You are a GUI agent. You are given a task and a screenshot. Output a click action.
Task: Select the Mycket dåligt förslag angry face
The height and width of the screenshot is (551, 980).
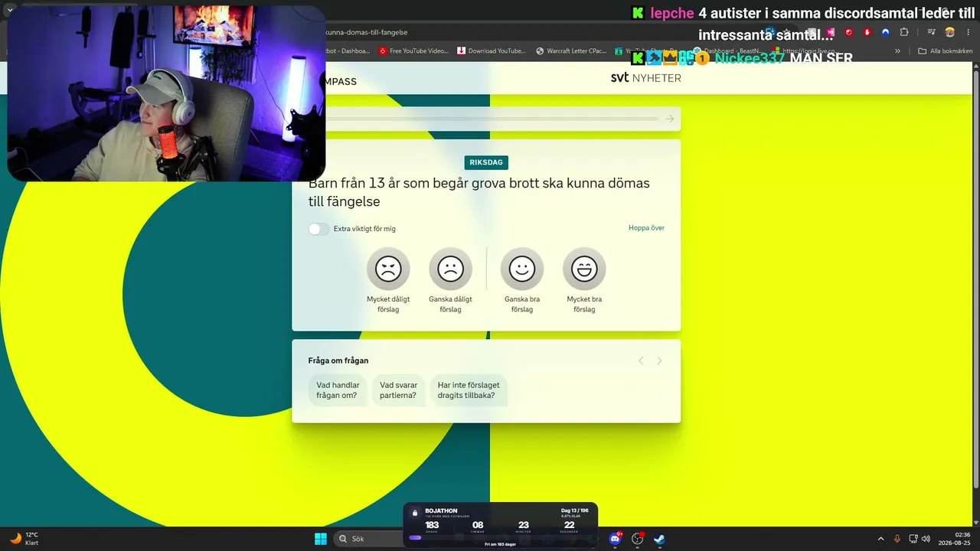click(388, 269)
